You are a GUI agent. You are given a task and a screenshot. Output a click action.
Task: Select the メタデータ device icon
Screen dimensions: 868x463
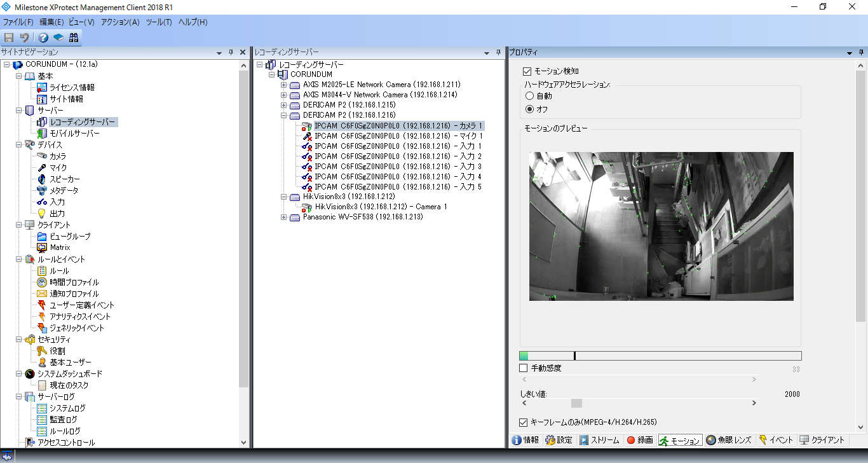pyautogui.click(x=42, y=191)
